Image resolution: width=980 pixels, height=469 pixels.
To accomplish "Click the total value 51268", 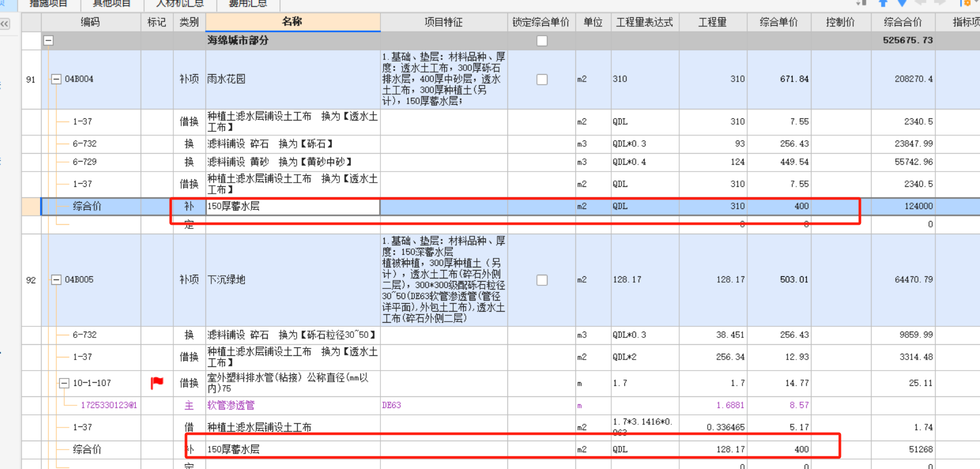I will (920, 450).
